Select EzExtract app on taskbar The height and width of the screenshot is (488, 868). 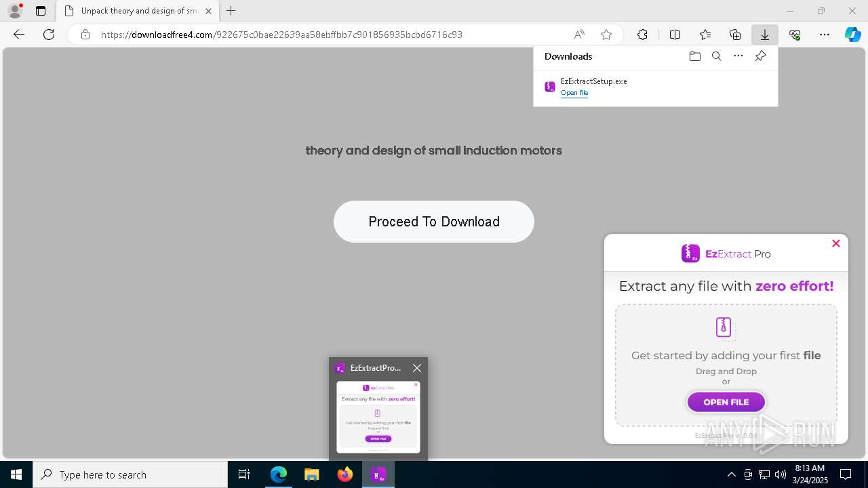(378, 474)
